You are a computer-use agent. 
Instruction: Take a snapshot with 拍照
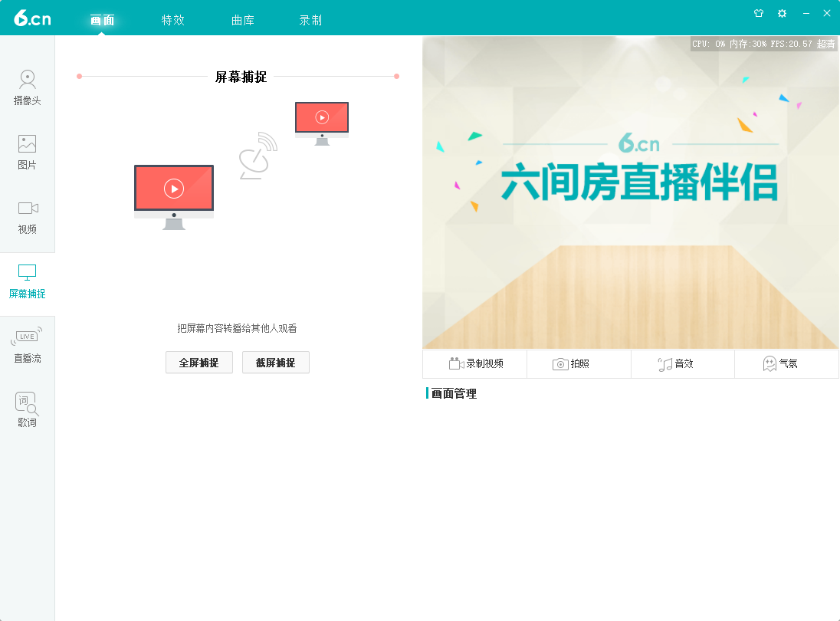pos(579,364)
